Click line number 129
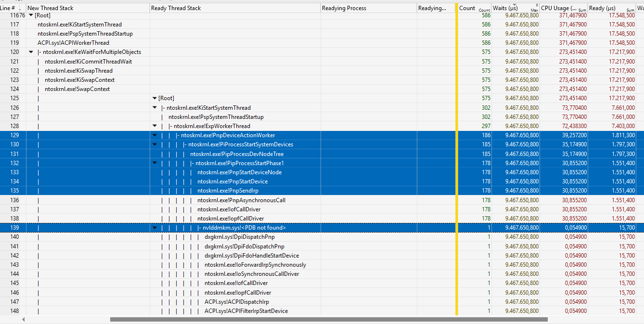 click(x=14, y=135)
